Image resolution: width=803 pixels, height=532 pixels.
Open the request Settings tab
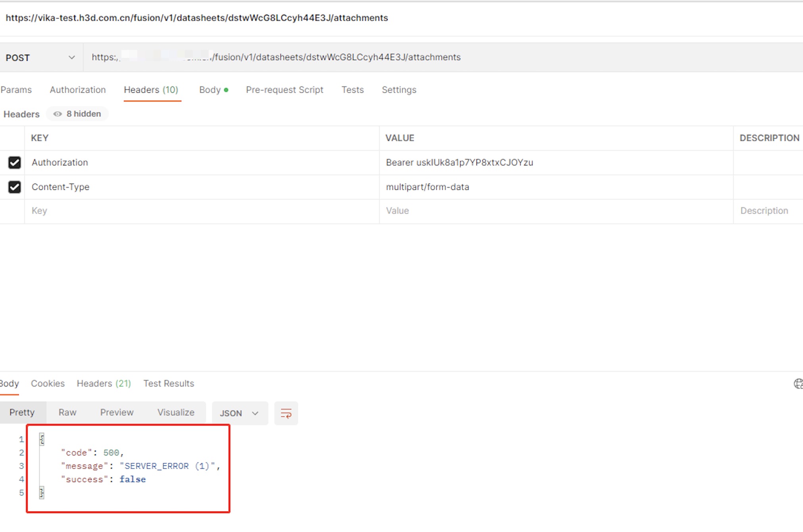point(399,90)
